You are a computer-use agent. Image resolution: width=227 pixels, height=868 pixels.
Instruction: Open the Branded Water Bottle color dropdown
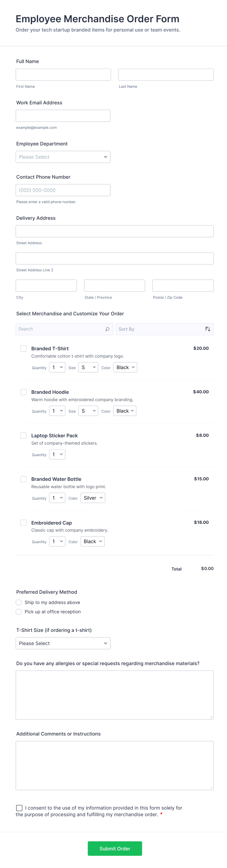[93, 498]
